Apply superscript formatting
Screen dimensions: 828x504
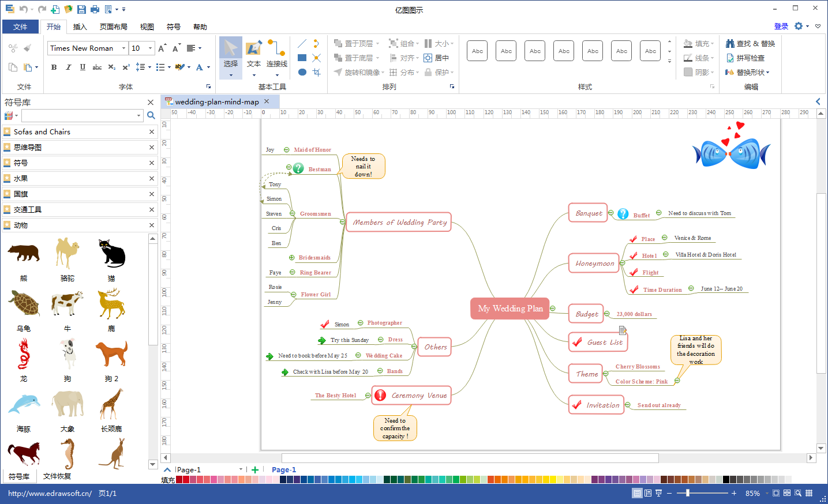pos(126,67)
